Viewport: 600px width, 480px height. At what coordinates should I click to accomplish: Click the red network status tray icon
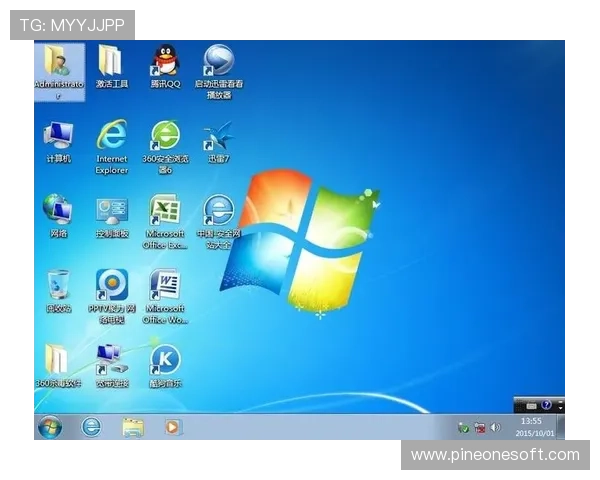coord(480,428)
